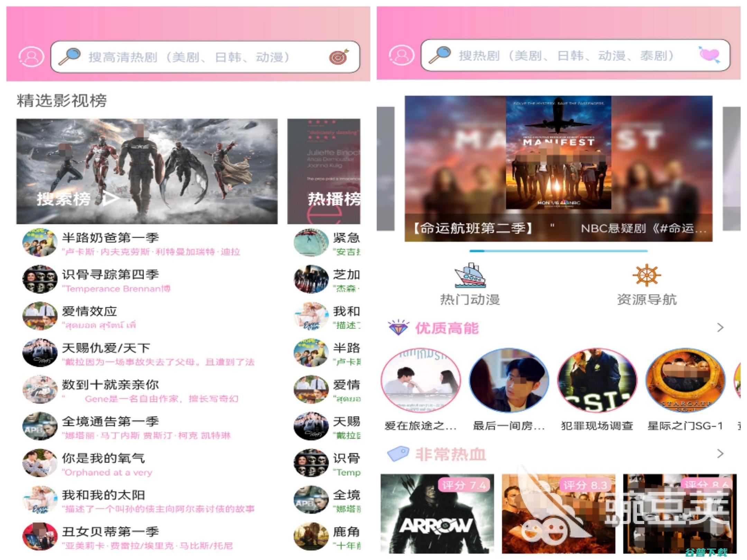
Task: Open the ARROW poster rated 7.4
Action: (437, 514)
